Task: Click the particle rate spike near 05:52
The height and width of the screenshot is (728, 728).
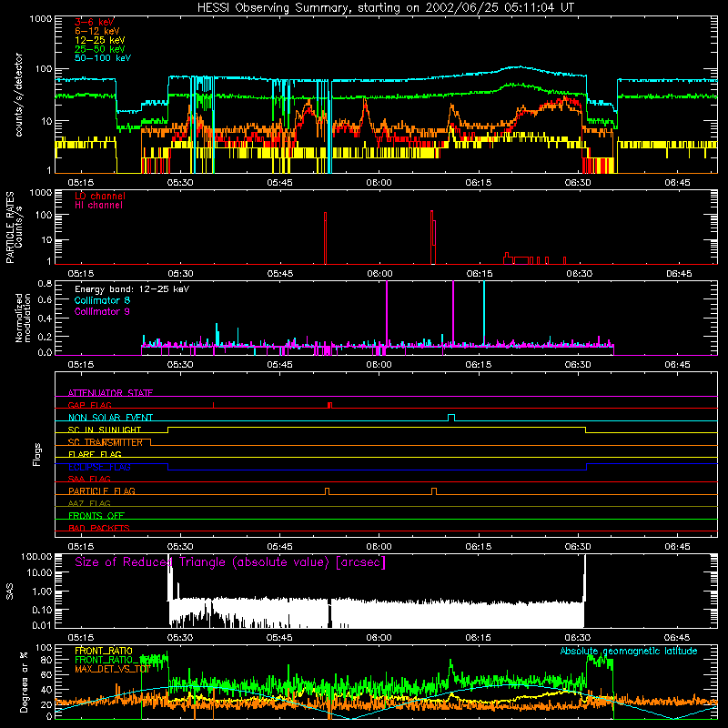Action: click(x=325, y=238)
